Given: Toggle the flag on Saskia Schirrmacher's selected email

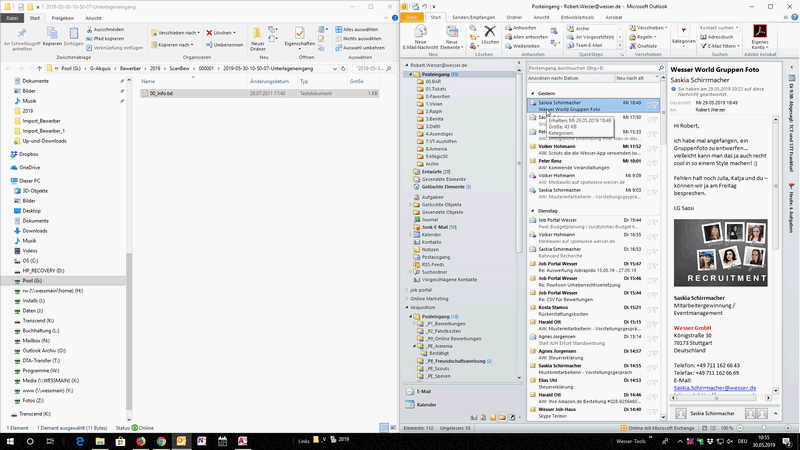Looking at the screenshot, I should 652,104.
